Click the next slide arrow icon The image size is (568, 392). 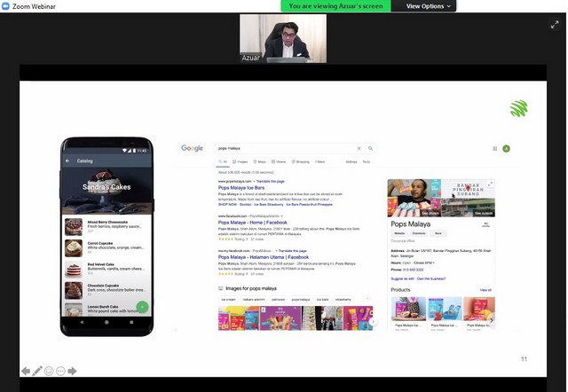[x=72, y=371]
